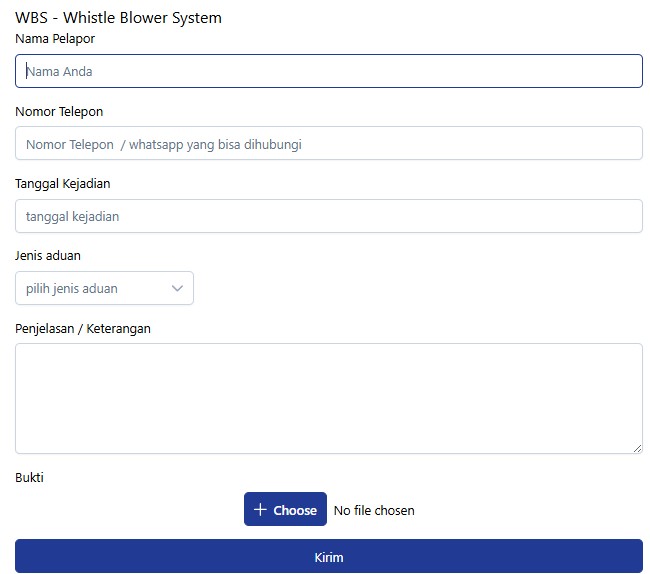The width and height of the screenshot is (650, 574).
Task: Click the Tanggal Kejadian label
Action: 62,184
